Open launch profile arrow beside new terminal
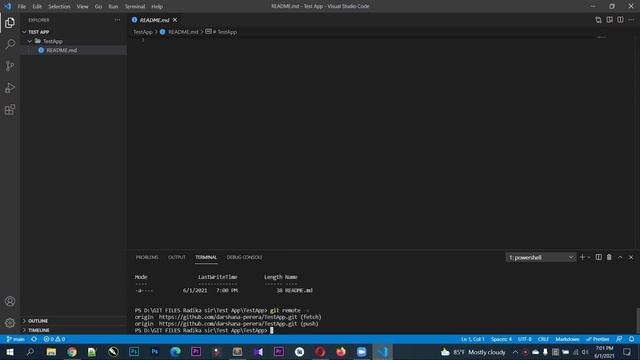The image size is (640, 360). pyautogui.click(x=589, y=257)
